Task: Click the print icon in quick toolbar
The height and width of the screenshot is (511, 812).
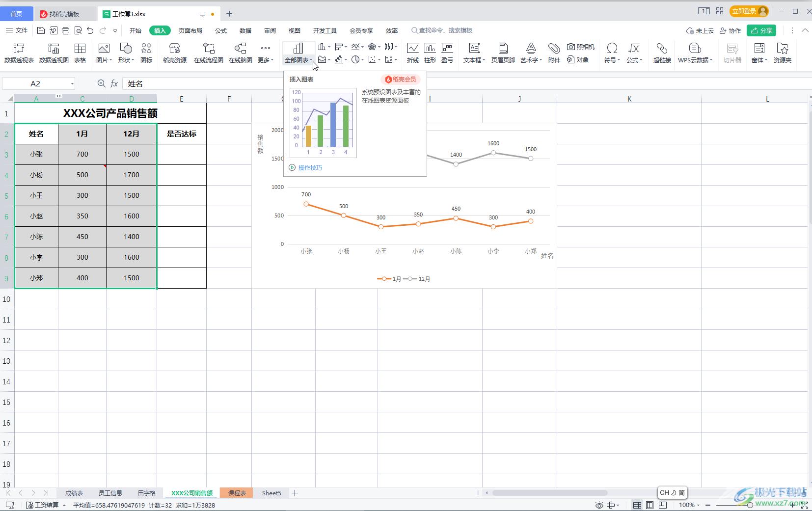Action: coord(66,30)
